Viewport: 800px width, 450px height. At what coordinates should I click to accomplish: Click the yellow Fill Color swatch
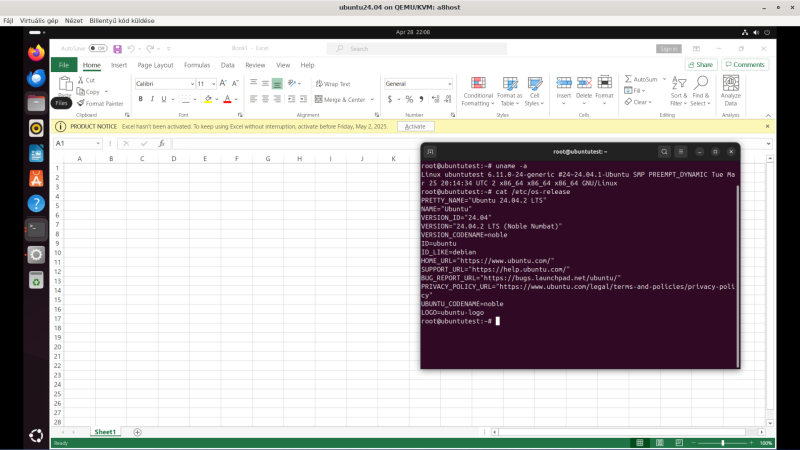208,99
